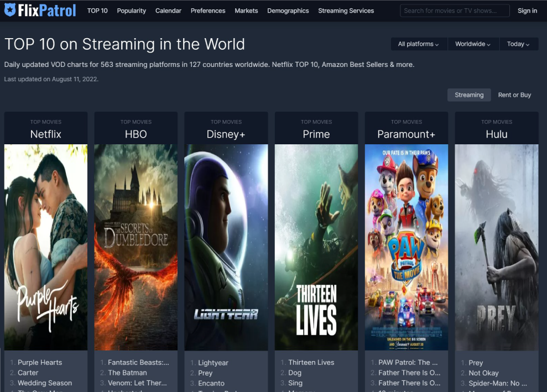Go to the Calendar section
This screenshot has width=547, height=392.
(168, 11)
